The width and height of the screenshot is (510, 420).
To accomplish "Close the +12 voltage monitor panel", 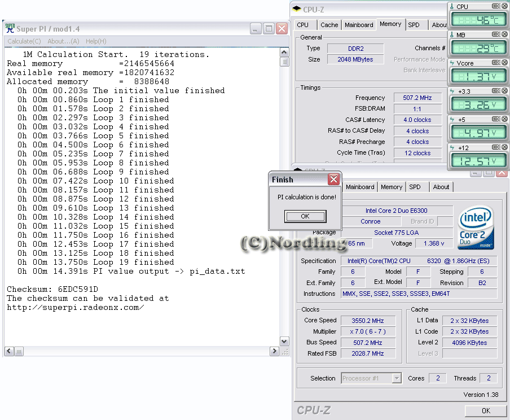I will 504,147.
